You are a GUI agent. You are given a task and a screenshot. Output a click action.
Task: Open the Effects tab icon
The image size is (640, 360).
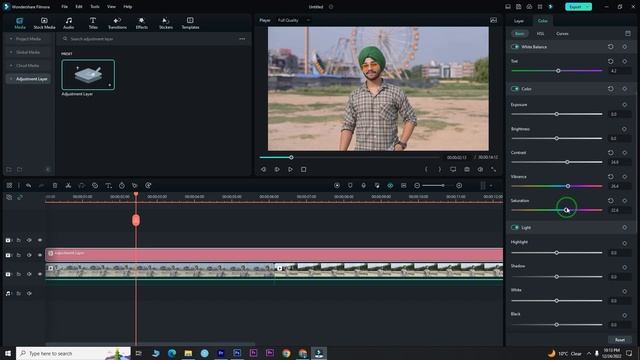pyautogui.click(x=142, y=20)
